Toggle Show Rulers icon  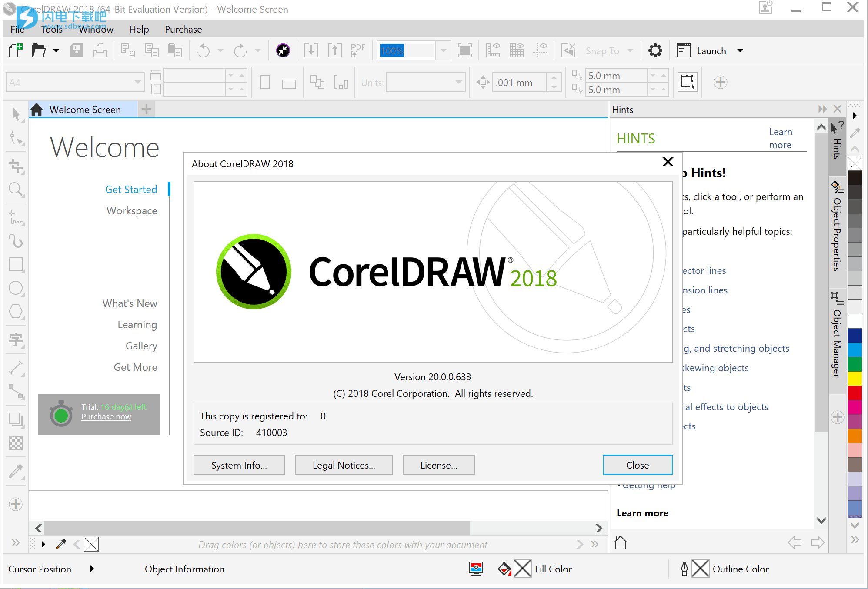[493, 51]
